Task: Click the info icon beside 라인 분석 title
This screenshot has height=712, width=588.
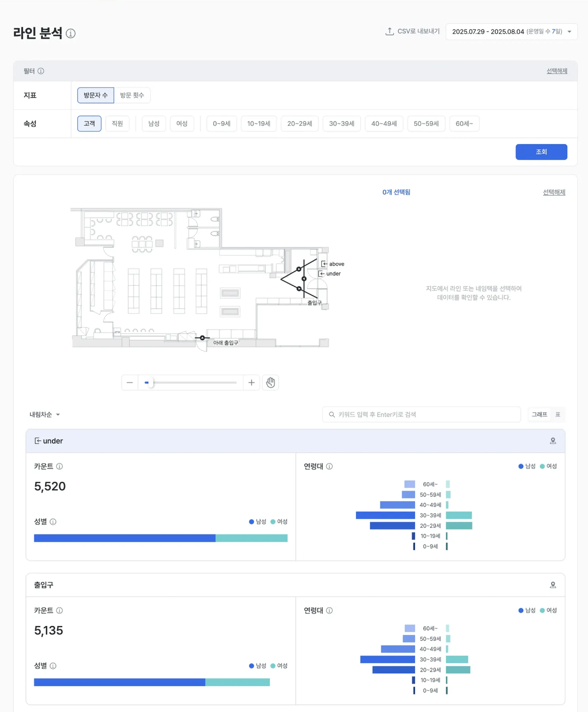Action: point(71,34)
